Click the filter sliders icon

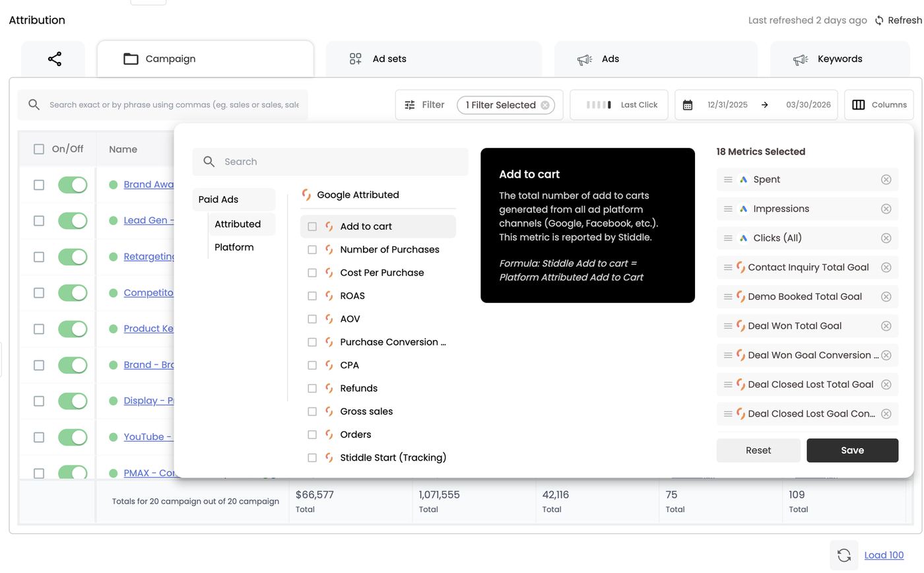(410, 105)
